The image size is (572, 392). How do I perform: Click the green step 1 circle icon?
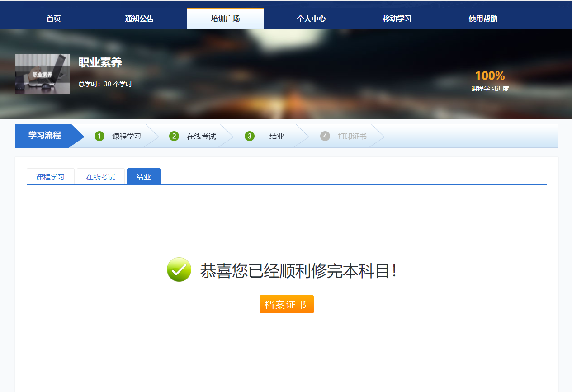[x=99, y=136]
